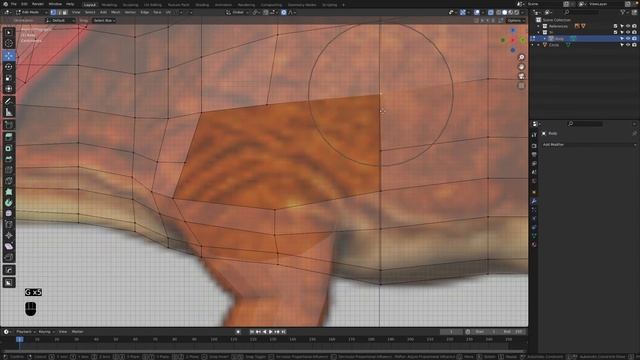Open the File menu

pos(13,4)
